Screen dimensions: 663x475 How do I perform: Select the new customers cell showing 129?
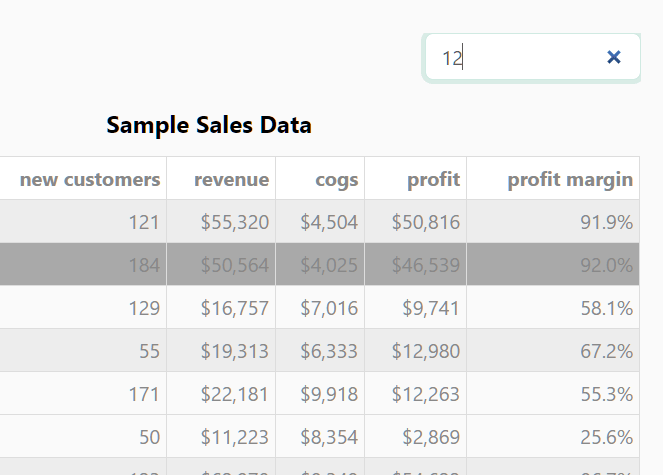144,308
